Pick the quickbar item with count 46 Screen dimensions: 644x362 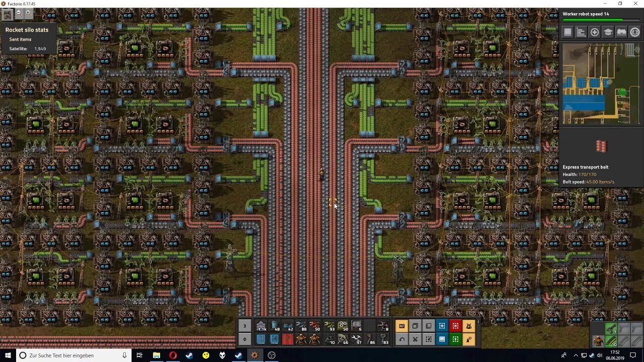(343, 339)
